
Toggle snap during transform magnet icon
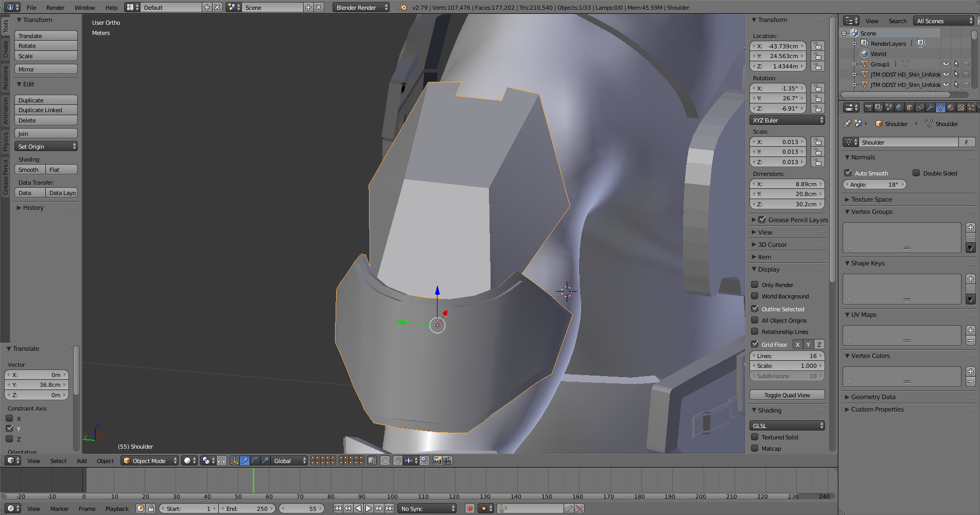(398, 460)
